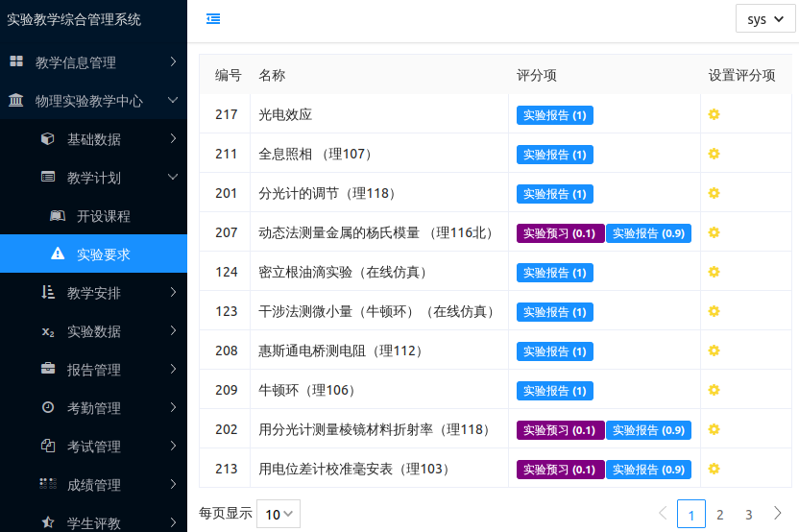The height and width of the screenshot is (532, 799).
Task: Go to page 3 of results
Action: coord(749,514)
